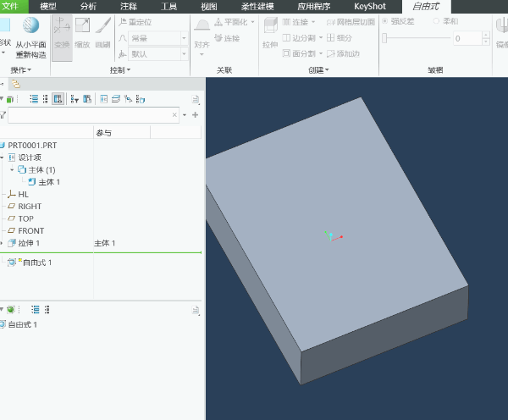Open the 连接 dropdown arrow in 创建 group
The width and height of the screenshot is (508, 420).
pos(313,22)
